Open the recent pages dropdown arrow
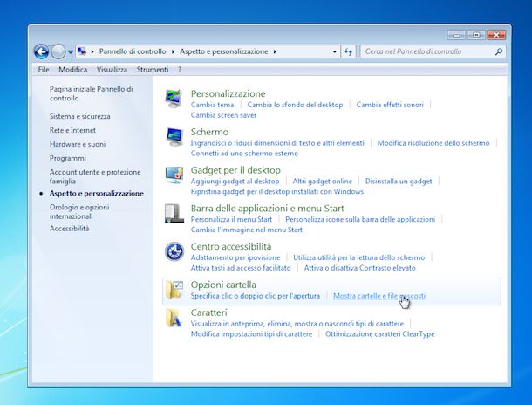 pyautogui.click(x=71, y=52)
